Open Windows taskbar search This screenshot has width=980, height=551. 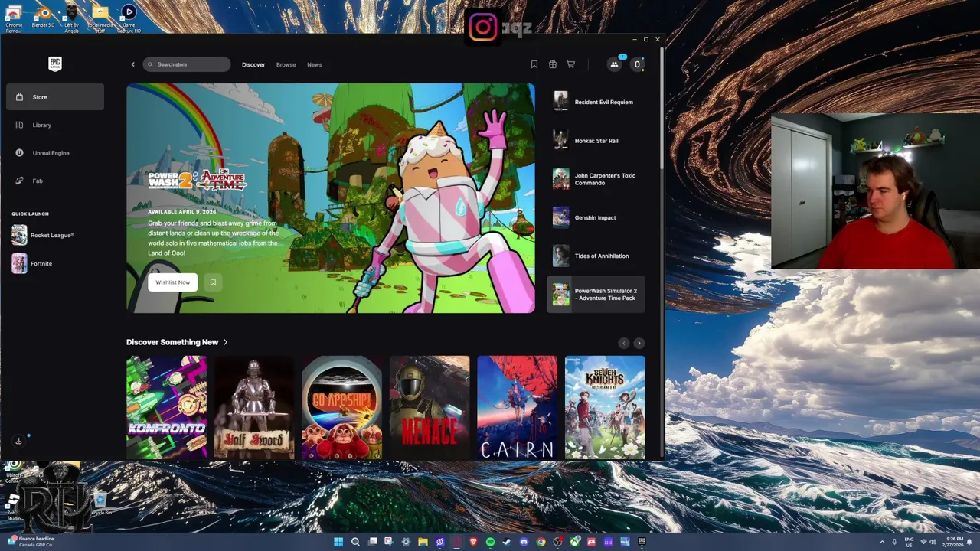355,542
